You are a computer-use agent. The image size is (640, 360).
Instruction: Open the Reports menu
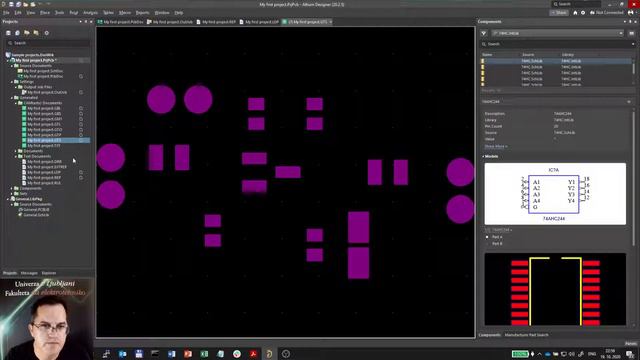pyautogui.click(x=142, y=13)
